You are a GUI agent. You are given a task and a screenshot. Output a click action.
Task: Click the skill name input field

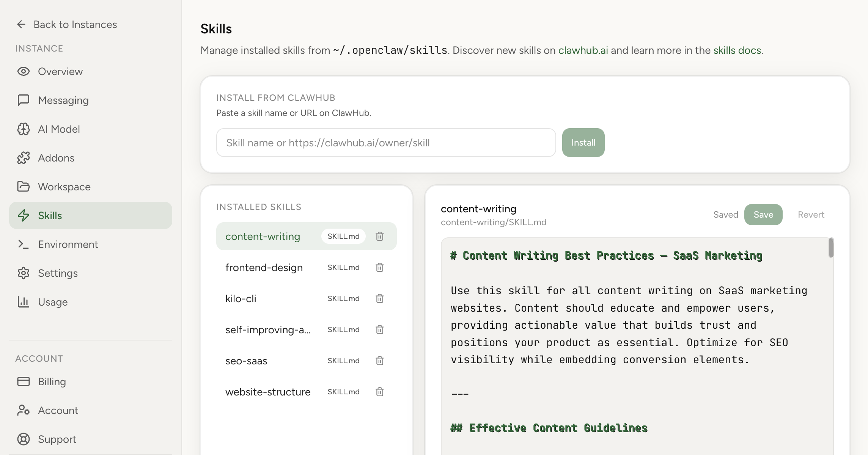[385, 142]
